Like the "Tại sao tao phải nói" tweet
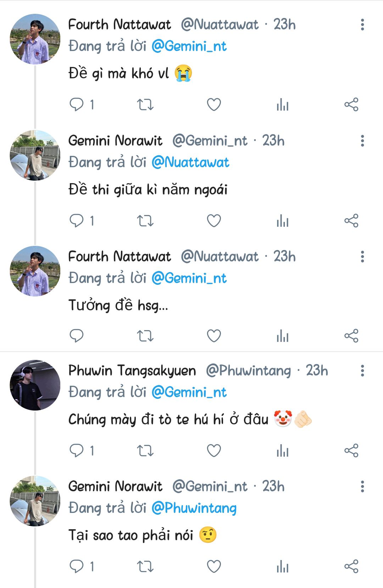This screenshot has height=588, width=383. point(214,566)
